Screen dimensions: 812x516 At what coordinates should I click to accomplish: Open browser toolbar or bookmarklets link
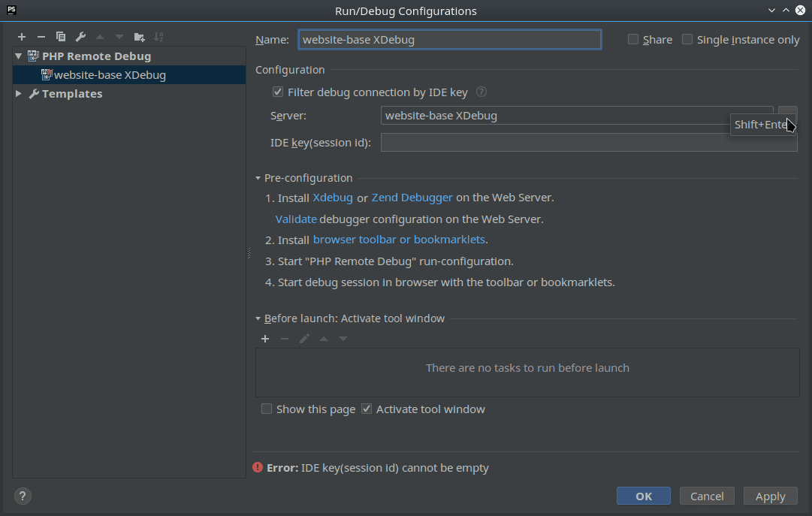400,240
